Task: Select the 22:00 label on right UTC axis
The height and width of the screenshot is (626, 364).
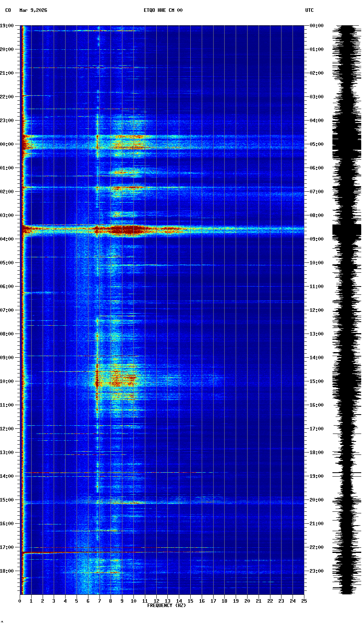Action: click(x=317, y=547)
